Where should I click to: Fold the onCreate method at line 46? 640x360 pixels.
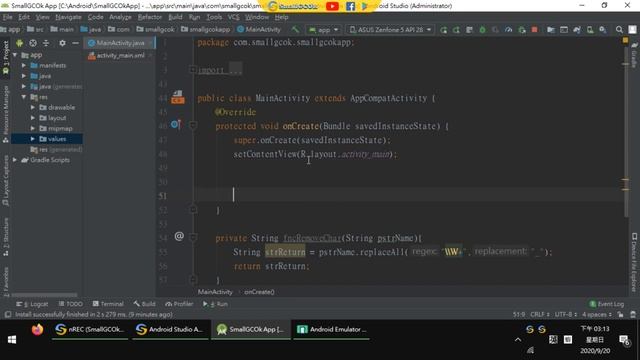click(x=193, y=125)
